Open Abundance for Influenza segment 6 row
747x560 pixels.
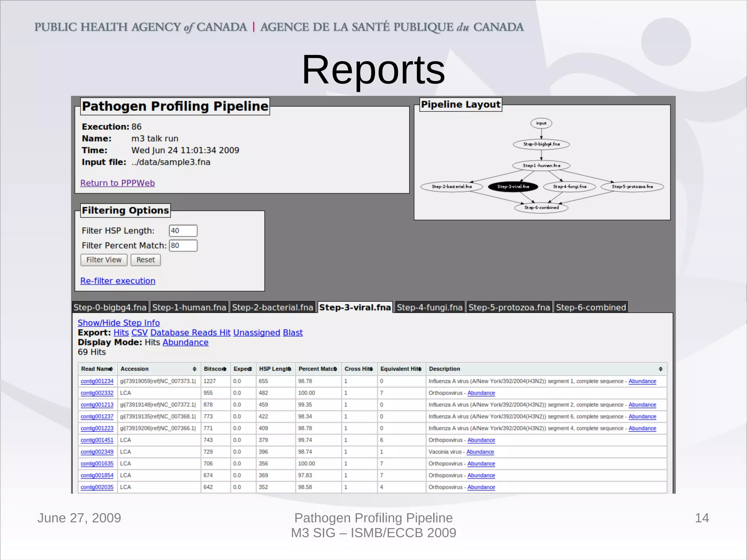(x=642, y=417)
